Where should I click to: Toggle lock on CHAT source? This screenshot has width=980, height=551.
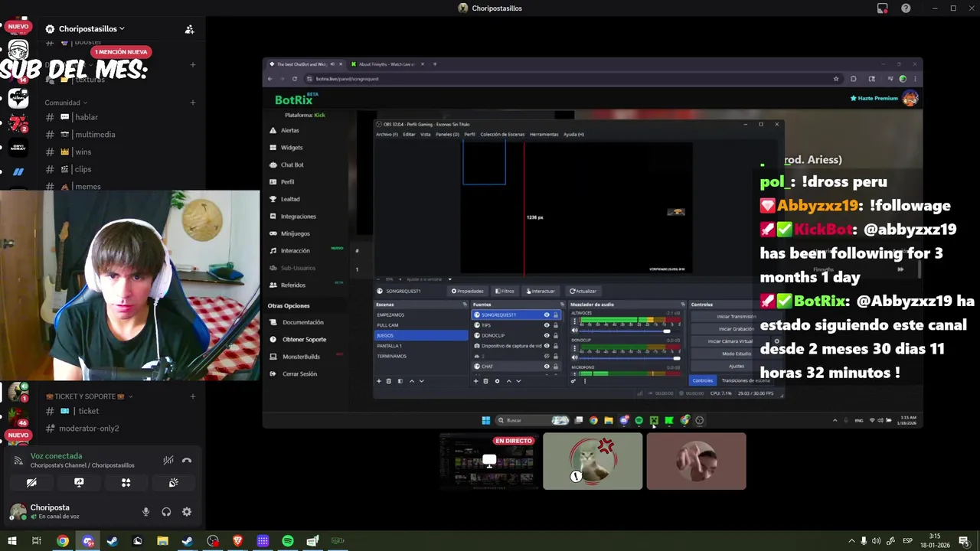(556, 366)
